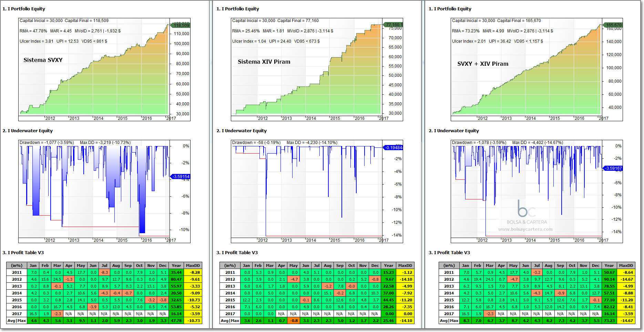
Task: Click the "RMA = 47.78%" statistic
Action: pos(33,31)
